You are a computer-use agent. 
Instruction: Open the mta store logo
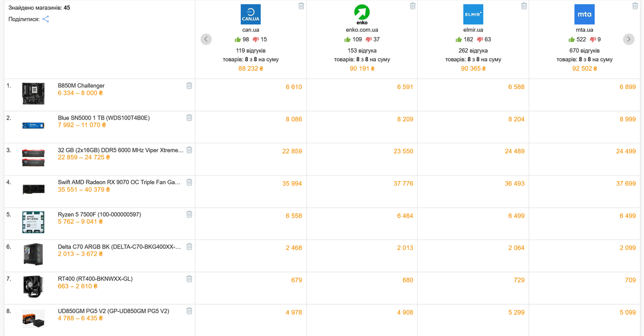pyautogui.click(x=584, y=15)
